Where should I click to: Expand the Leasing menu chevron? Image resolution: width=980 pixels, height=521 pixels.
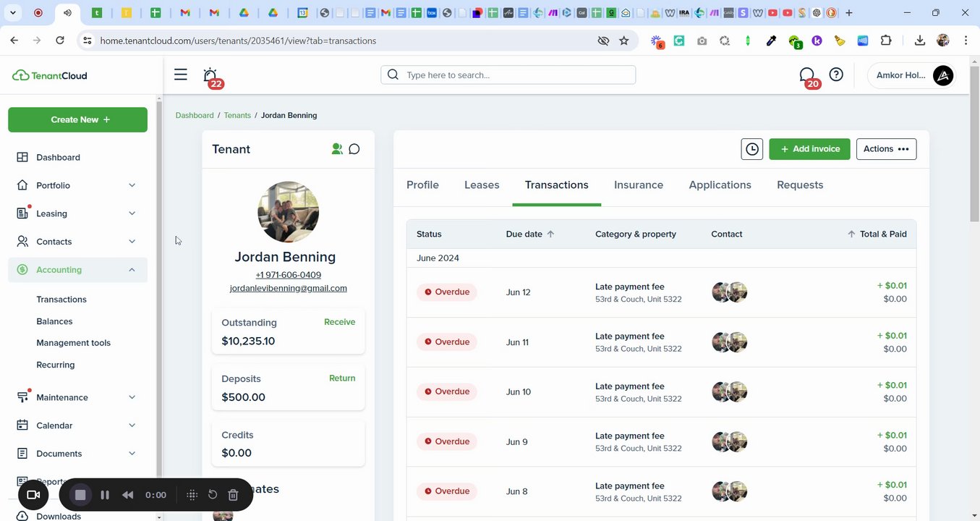pos(132,213)
